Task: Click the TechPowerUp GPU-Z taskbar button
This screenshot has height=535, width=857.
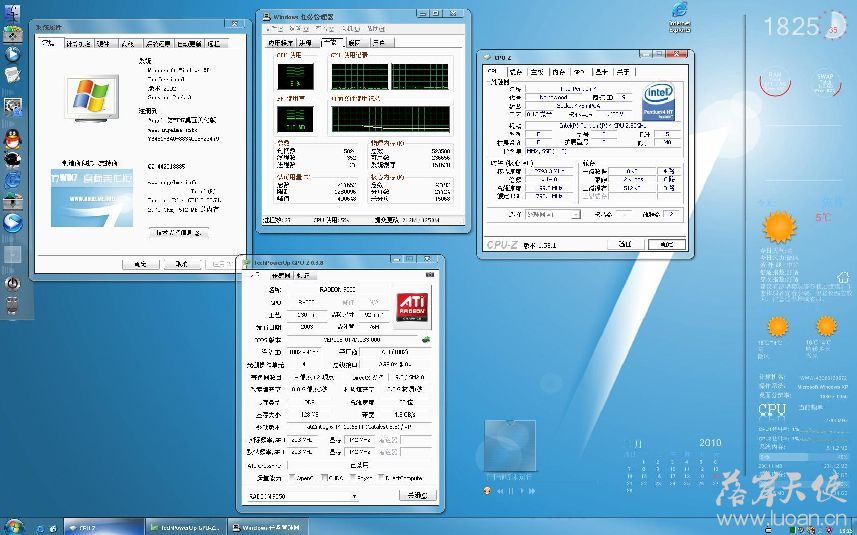Action: 186,528
